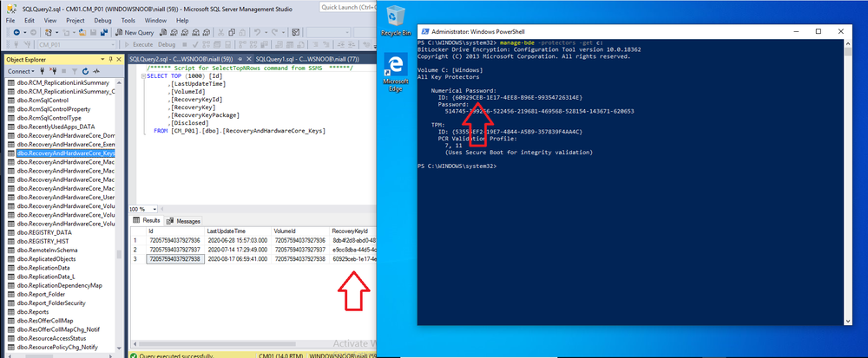Click the Filter funnel icon in Object Explorer
This screenshot has width=868, height=358.
pyautogui.click(x=75, y=71)
